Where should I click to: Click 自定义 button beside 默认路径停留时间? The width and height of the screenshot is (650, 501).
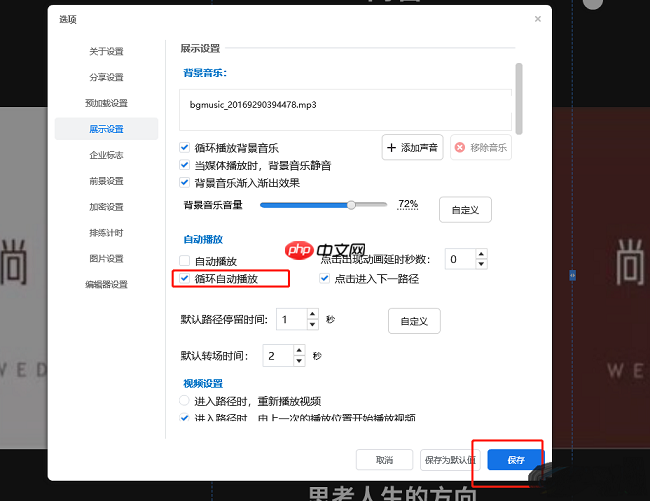point(414,321)
